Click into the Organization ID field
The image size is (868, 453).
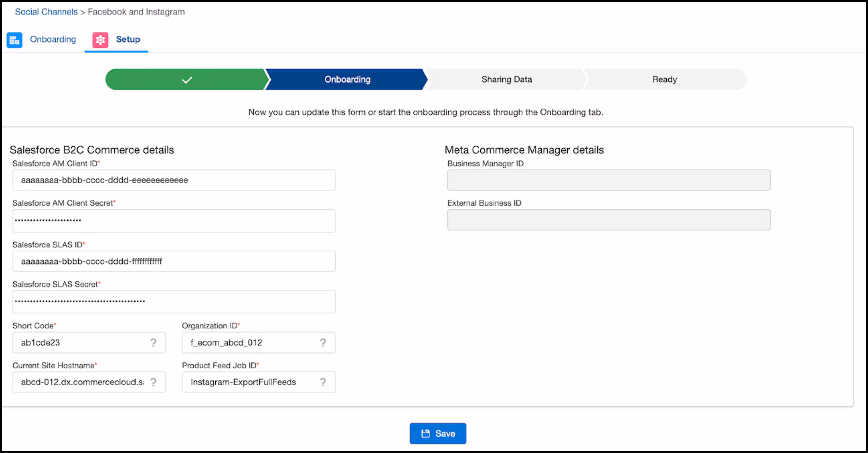258,343
